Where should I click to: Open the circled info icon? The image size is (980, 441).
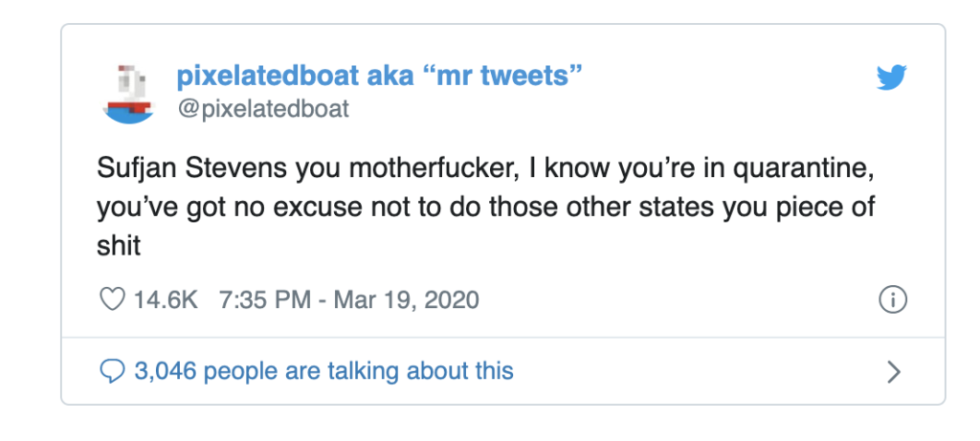pyautogui.click(x=893, y=300)
